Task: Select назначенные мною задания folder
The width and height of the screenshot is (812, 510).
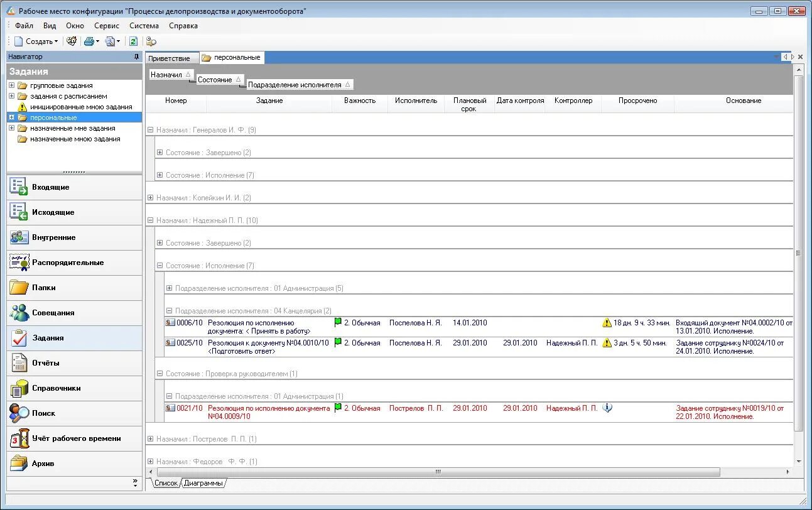Action: click(75, 139)
